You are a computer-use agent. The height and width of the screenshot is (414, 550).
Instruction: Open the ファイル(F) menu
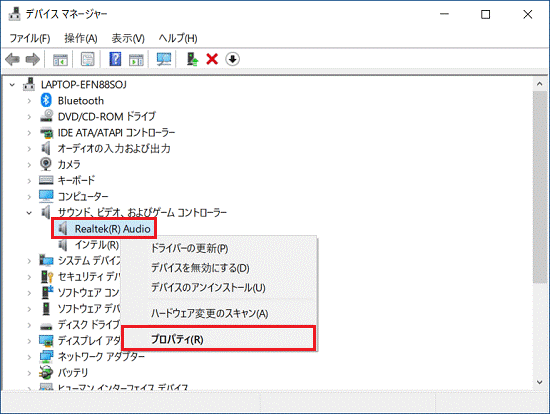[30, 38]
